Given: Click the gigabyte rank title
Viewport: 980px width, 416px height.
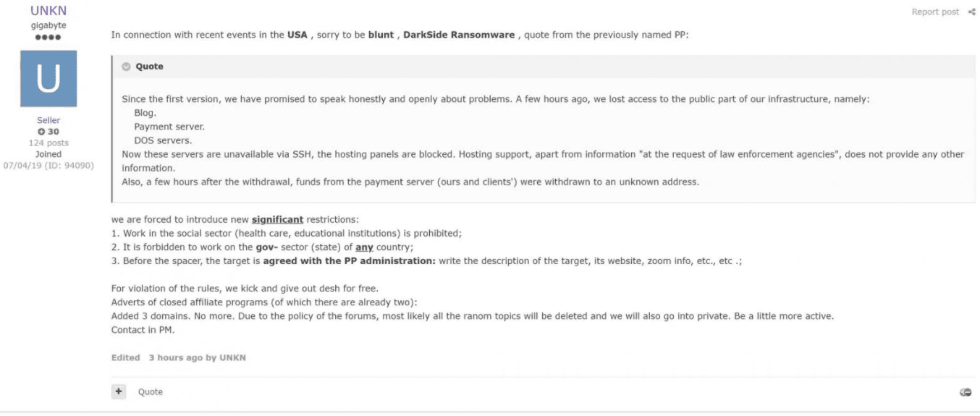Looking at the screenshot, I should [48, 25].
